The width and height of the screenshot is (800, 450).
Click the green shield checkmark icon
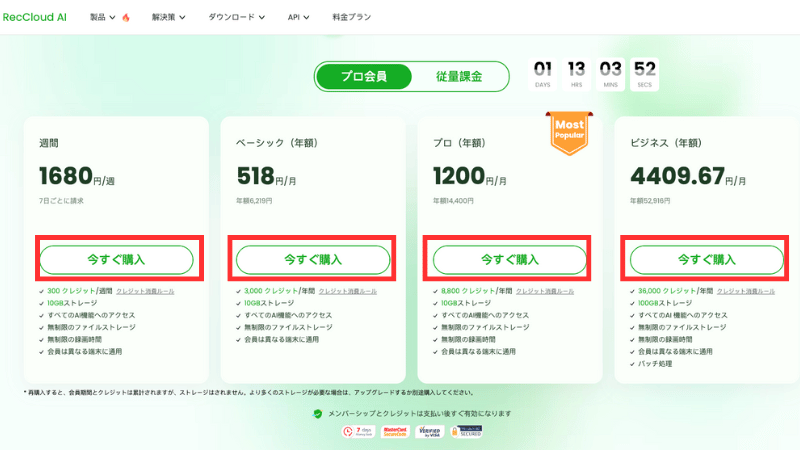(318, 414)
